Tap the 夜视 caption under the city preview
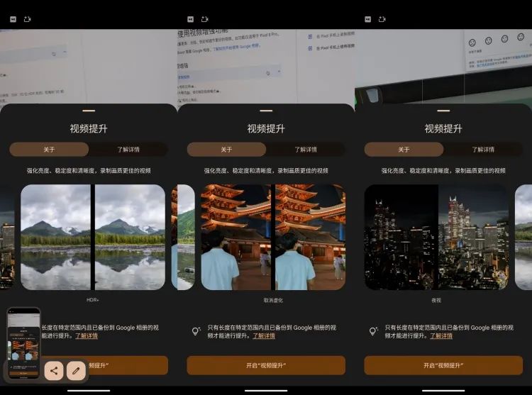Image resolution: width=532 pixels, height=395 pixels. (436, 300)
